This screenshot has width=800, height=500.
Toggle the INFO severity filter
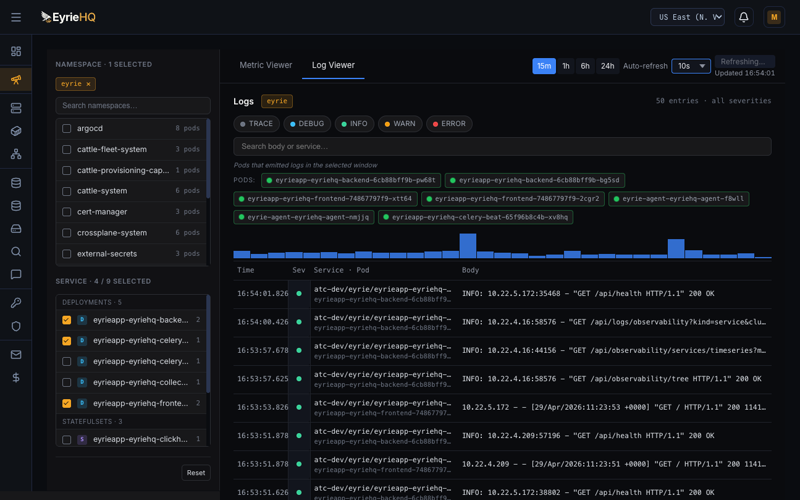[x=355, y=124]
